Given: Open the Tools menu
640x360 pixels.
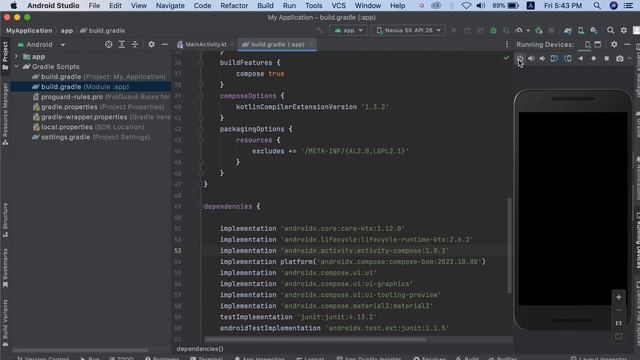Looking at the screenshot, I should click(313, 6).
